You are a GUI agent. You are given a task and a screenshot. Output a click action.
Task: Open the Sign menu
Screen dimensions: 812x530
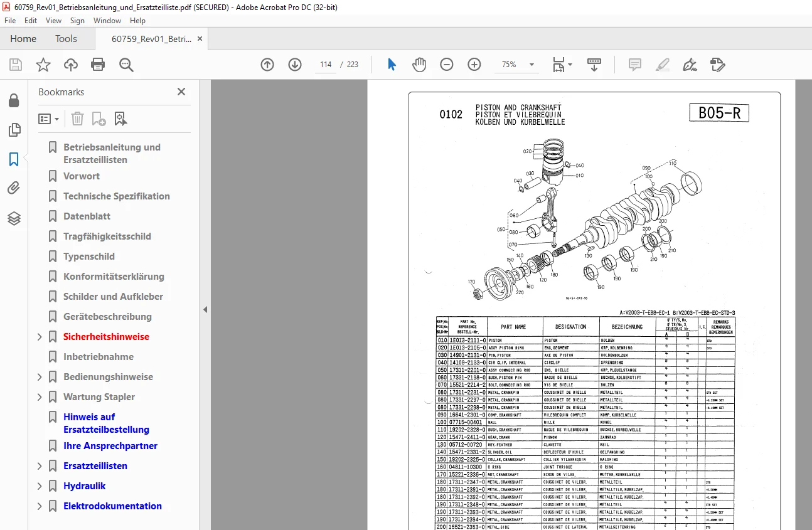[x=77, y=21]
